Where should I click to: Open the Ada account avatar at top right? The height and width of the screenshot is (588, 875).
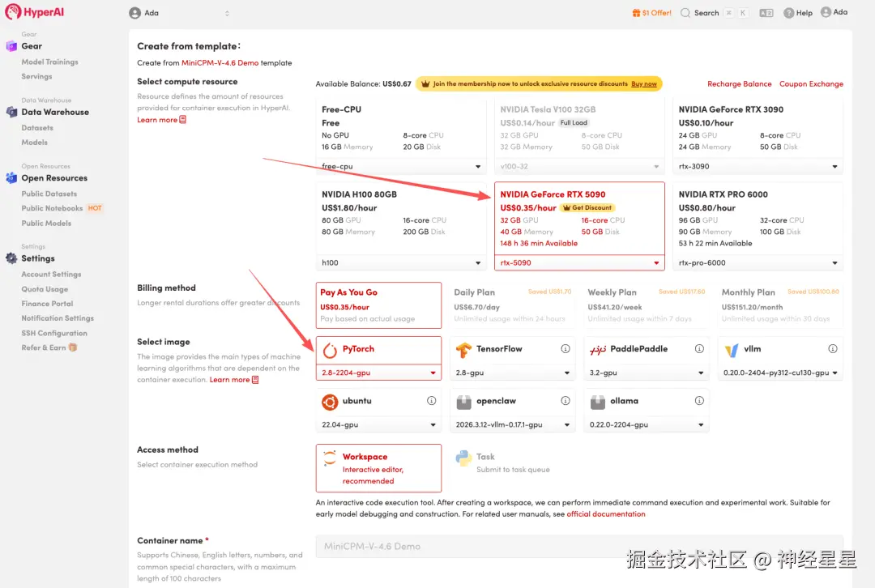coord(826,12)
